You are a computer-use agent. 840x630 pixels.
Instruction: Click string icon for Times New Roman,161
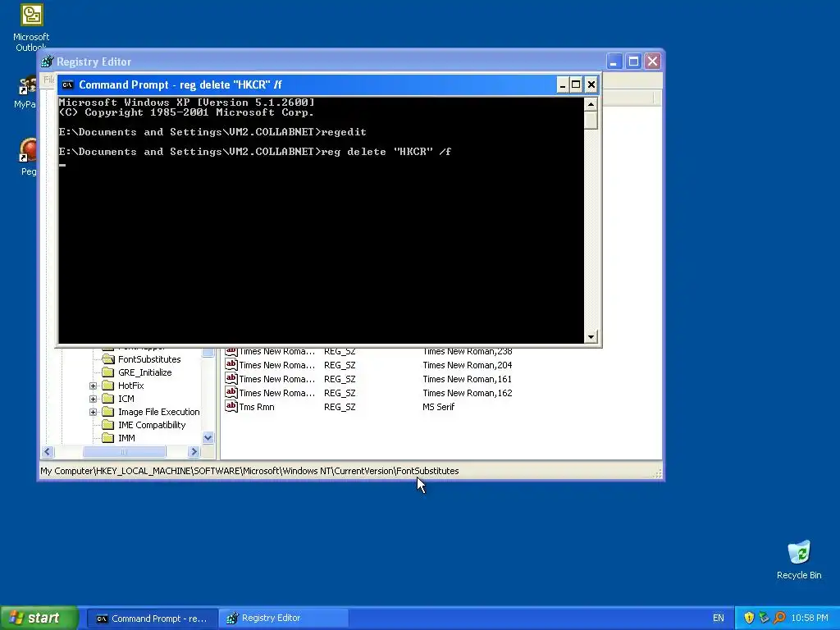coord(231,378)
